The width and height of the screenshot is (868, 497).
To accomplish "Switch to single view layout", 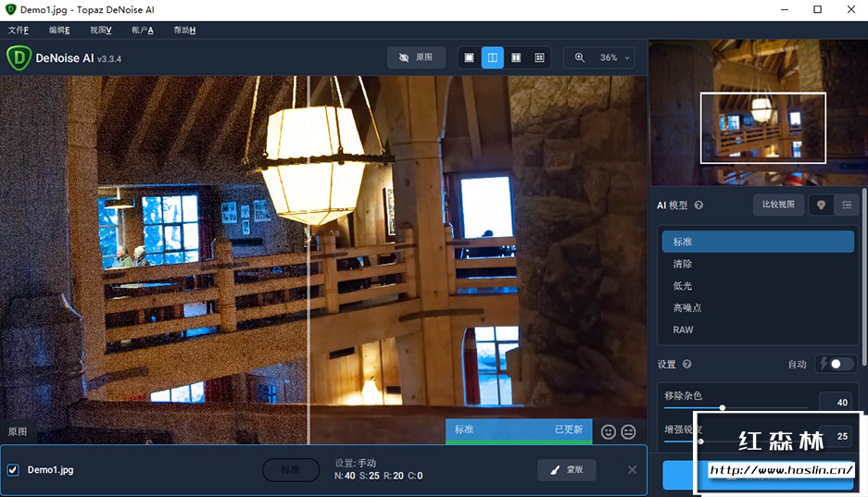I will [469, 57].
